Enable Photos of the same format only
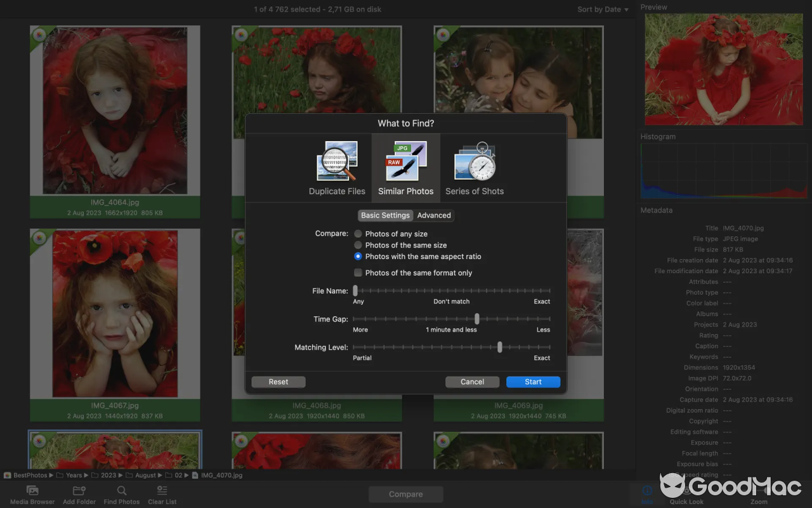 point(358,272)
